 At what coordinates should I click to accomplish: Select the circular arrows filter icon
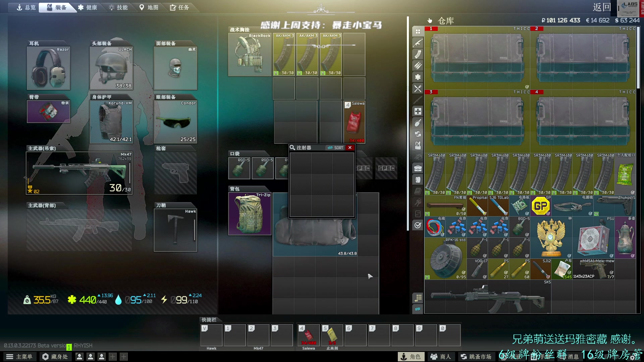[418, 134]
